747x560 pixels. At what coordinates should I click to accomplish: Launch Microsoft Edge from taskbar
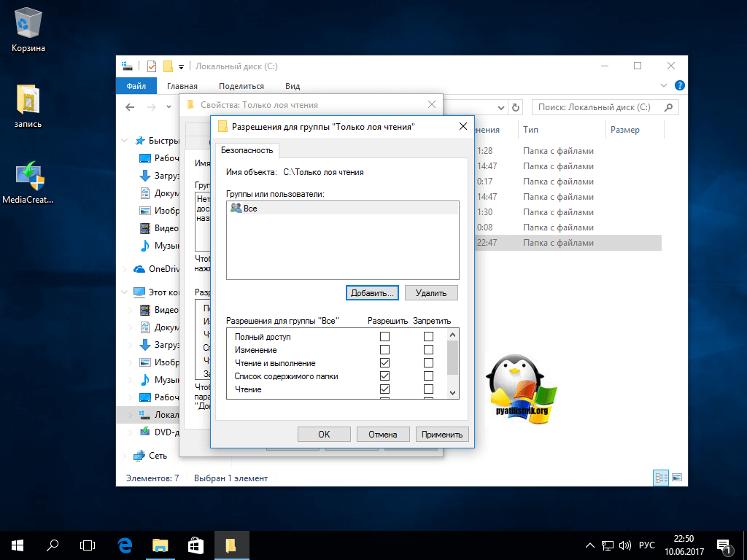point(125,545)
